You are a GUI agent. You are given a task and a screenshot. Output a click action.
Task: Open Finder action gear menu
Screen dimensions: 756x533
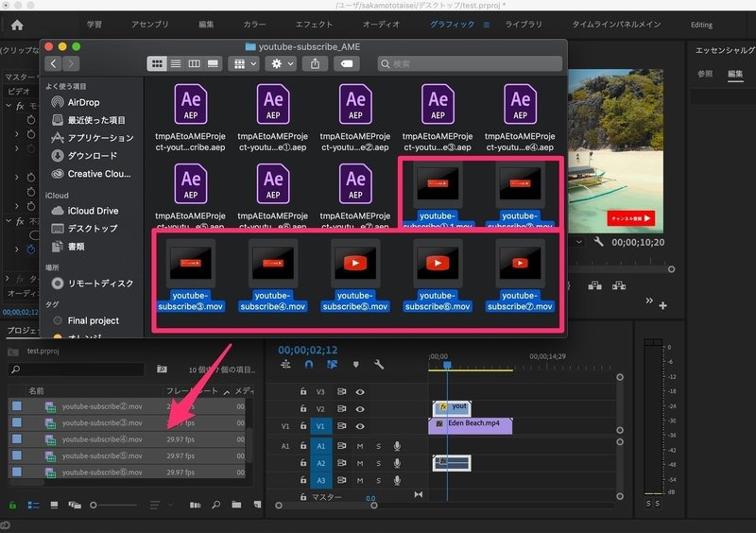[x=281, y=63]
